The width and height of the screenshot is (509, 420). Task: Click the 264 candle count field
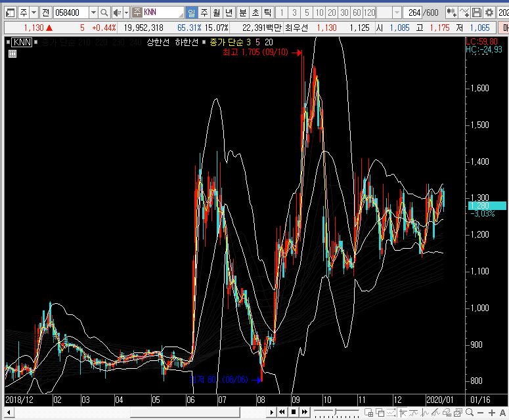413,13
